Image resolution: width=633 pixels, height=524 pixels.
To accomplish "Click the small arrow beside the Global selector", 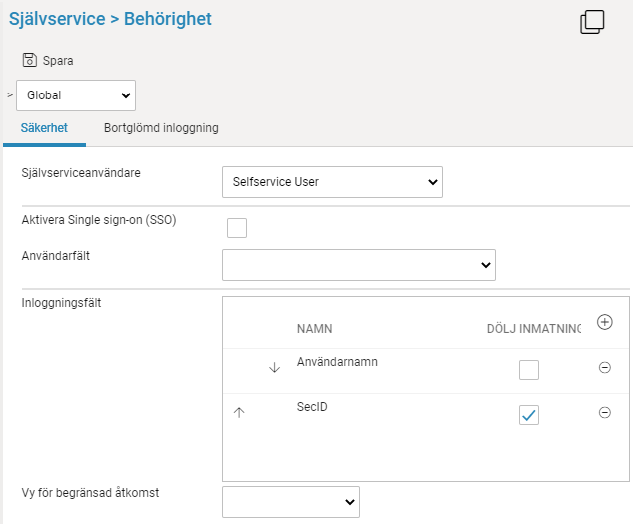I will click(10, 95).
